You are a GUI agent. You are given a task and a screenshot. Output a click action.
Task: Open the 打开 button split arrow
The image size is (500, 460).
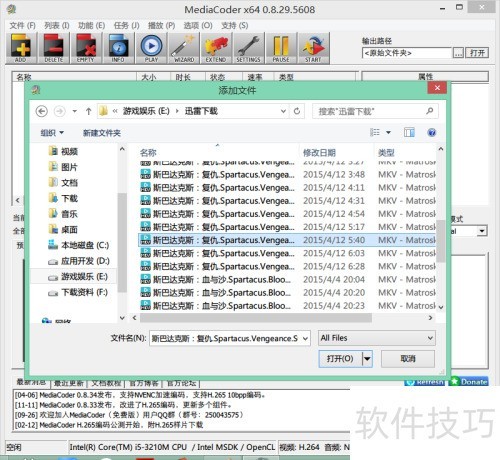point(367,359)
